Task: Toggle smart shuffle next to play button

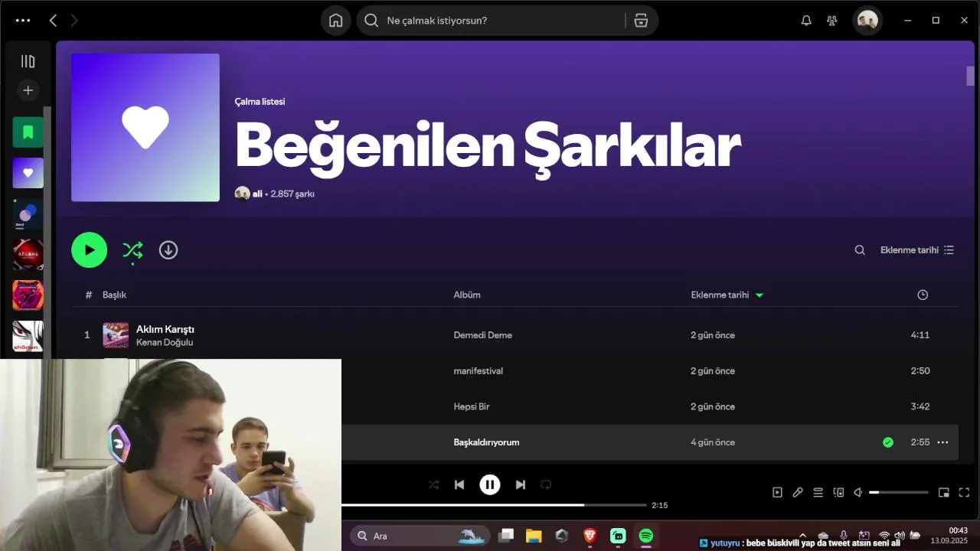Action: [132, 250]
